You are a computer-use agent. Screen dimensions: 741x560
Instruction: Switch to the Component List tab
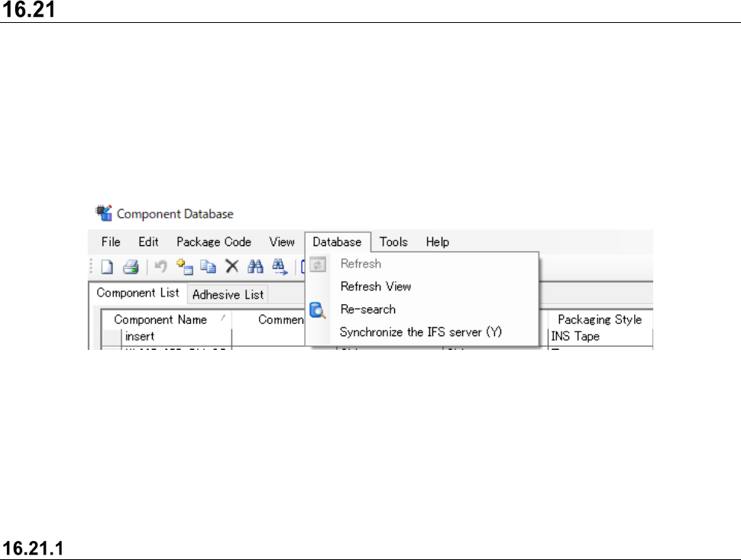click(138, 293)
